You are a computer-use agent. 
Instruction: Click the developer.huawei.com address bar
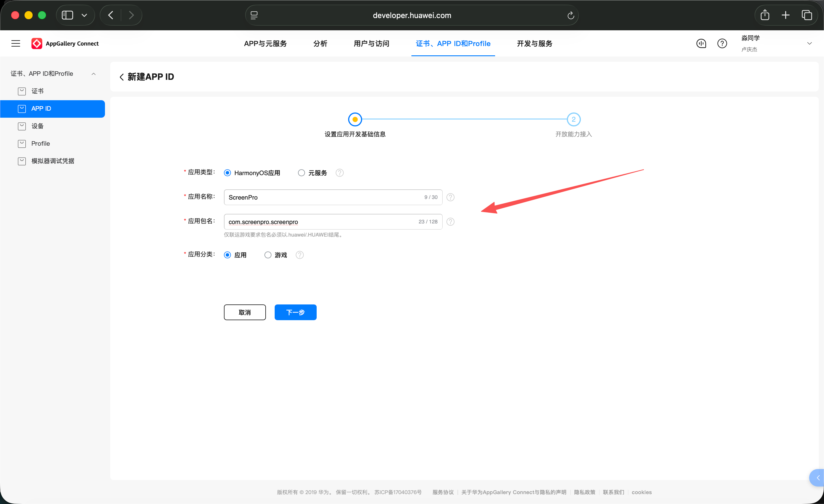pos(412,15)
